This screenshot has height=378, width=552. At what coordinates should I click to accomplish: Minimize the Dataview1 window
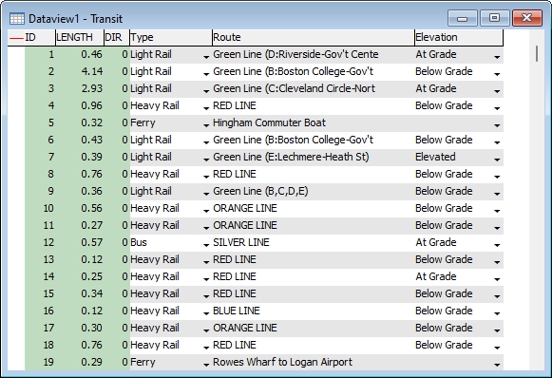(462, 18)
